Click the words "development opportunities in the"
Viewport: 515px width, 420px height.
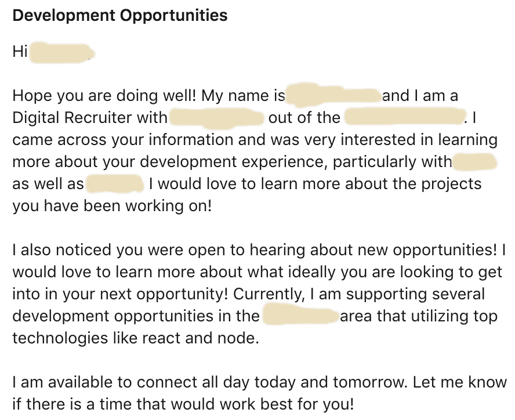(x=136, y=316)
